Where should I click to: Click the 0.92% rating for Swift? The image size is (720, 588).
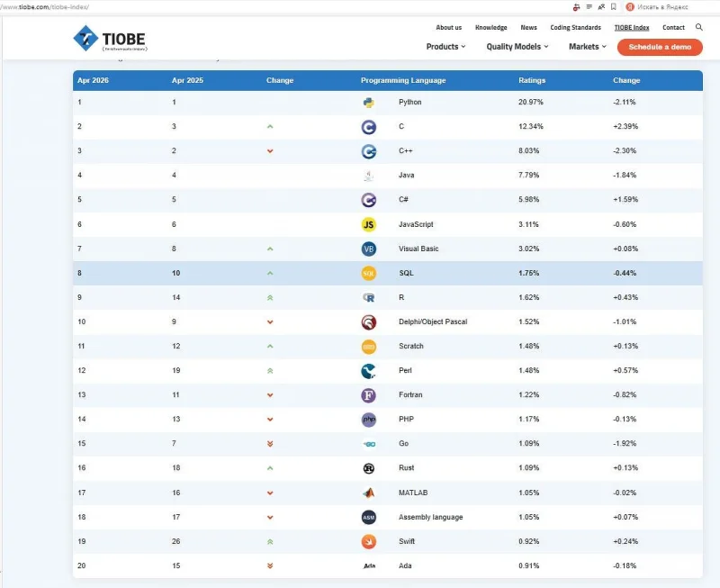pyautogui.click(x=529, y=541)
